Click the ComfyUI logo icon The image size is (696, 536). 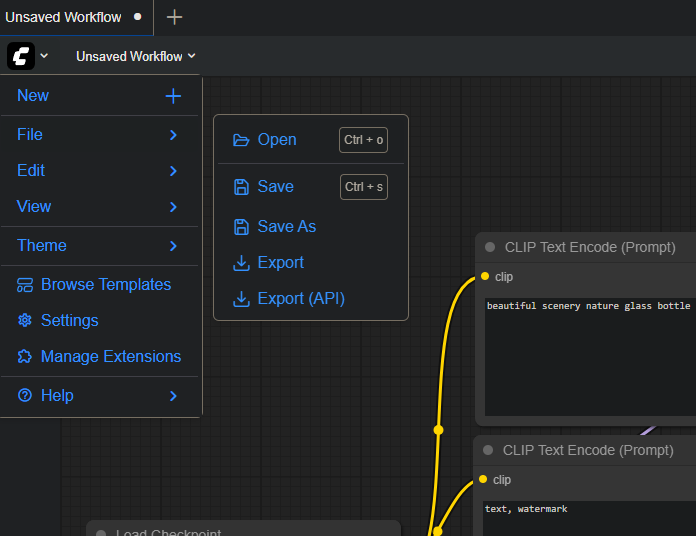[x=21, y=56]
